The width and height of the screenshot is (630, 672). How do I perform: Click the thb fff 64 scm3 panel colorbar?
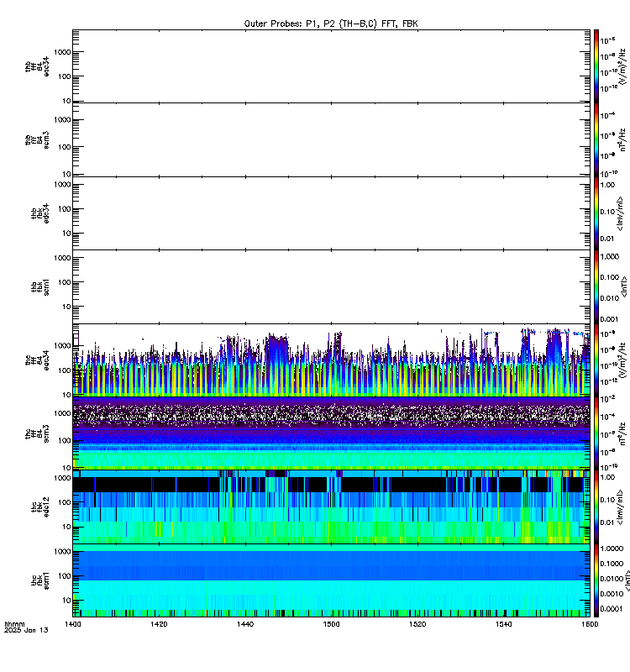coord(596,139)
